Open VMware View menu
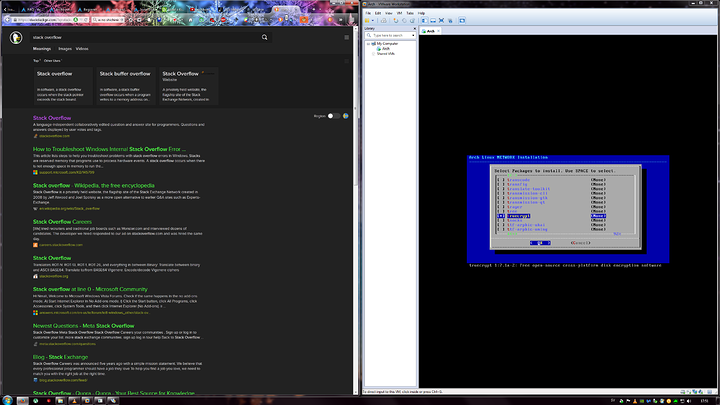 pyautogui.click(x=388, y=13)
